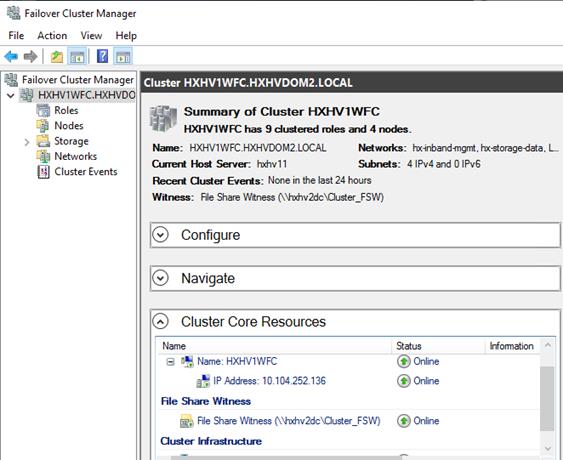The height and width of the screenshot is (460, 563).
Task: Collapse the HXHV1WFC.HXHVDO cluster tree node
Action: (11, 96)
